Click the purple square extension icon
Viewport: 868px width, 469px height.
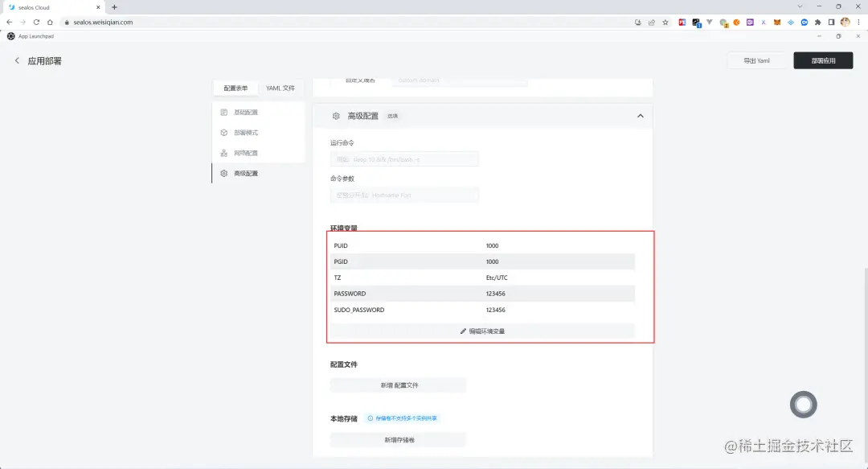750,23
